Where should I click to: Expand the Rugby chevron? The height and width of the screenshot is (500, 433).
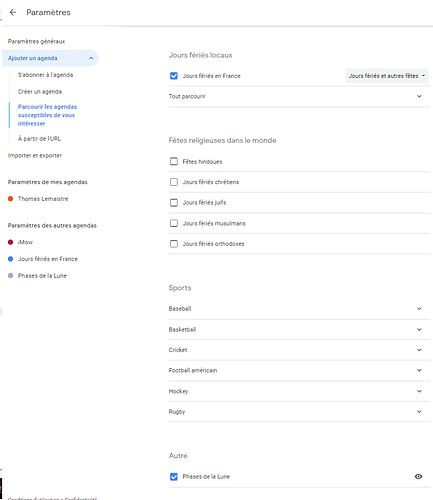point(419,412)
